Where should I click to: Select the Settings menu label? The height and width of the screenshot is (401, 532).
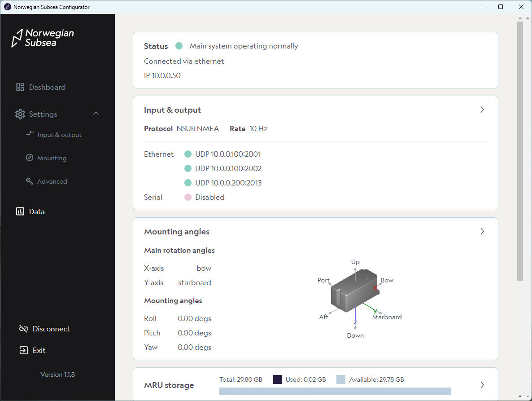43,114
